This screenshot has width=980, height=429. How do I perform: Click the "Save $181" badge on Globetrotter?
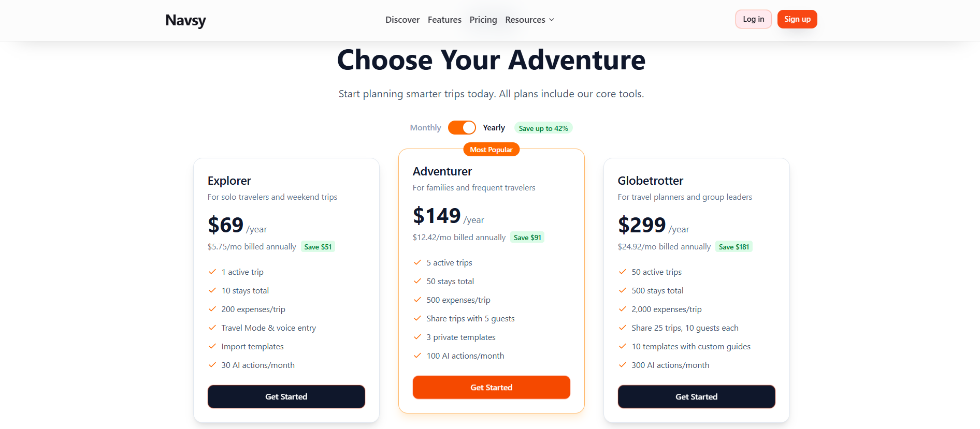733,246
